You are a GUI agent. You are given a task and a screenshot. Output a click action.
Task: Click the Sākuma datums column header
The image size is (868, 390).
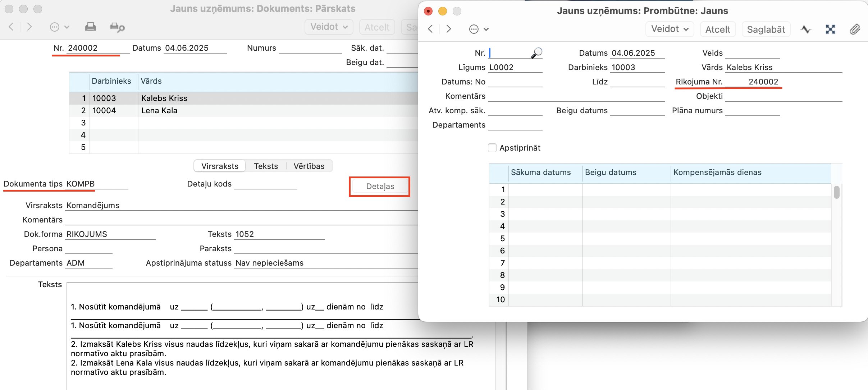[545, 173]
